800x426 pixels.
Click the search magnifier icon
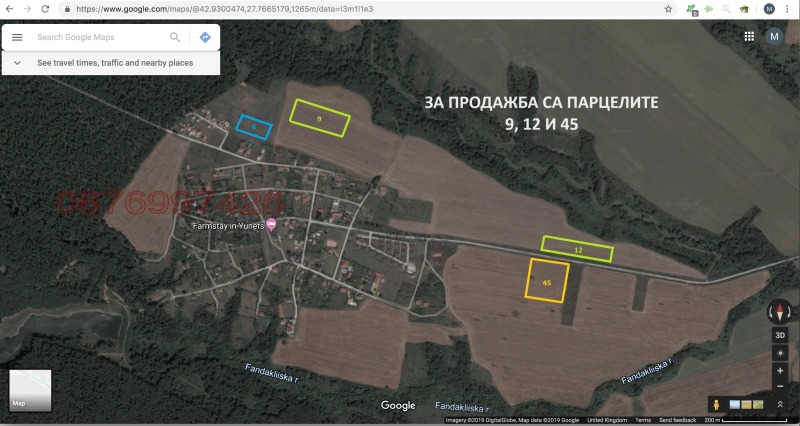tap(175, 37)
